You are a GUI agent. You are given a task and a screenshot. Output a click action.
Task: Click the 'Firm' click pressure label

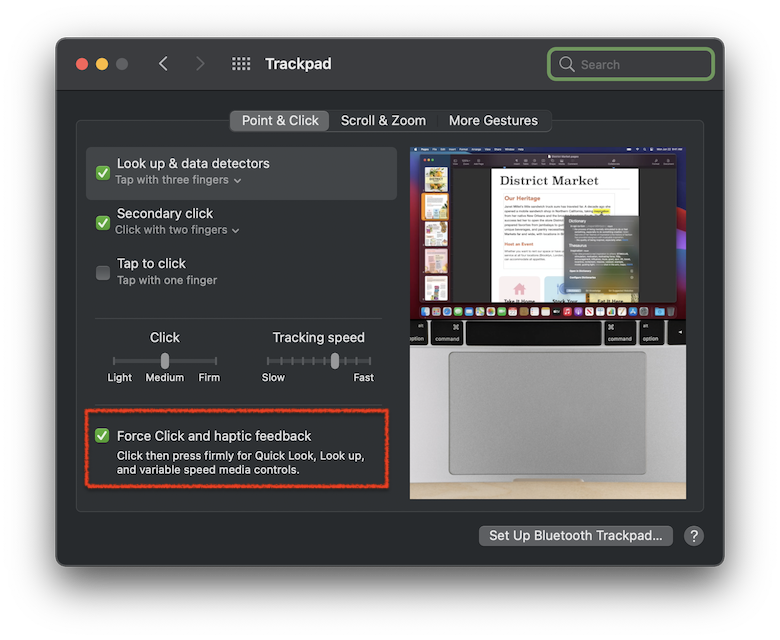click(x=209, y=377)
